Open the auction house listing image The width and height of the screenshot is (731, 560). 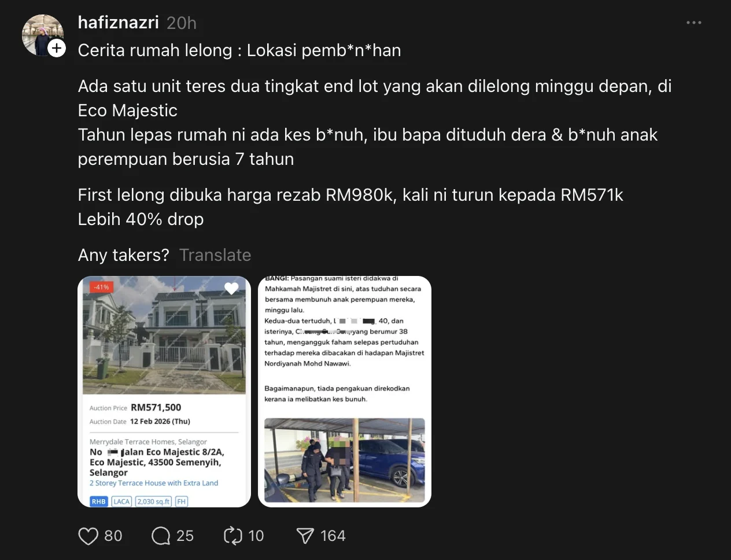pyautogui.click(x=164, y=392)
